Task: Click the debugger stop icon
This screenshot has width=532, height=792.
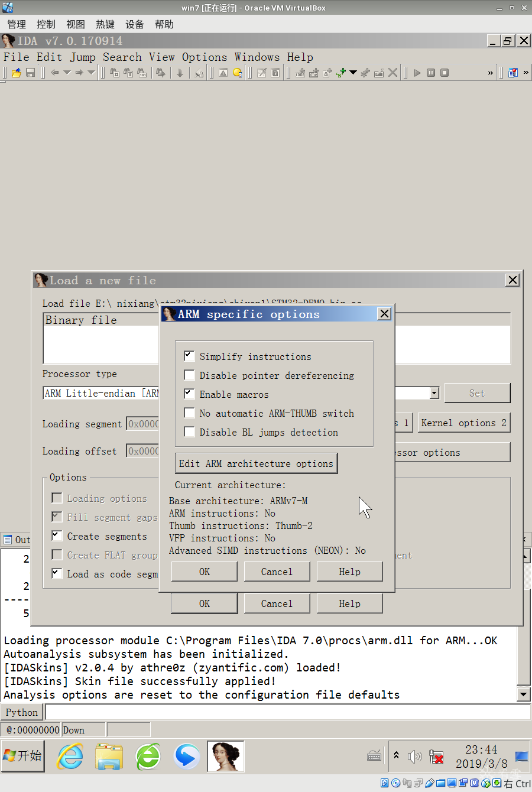Action: point(445,73)
